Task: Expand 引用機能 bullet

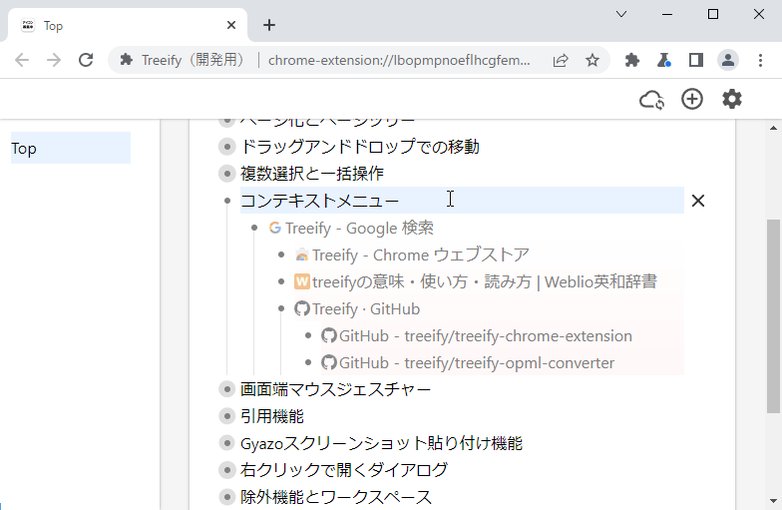Action: [227, 416]
